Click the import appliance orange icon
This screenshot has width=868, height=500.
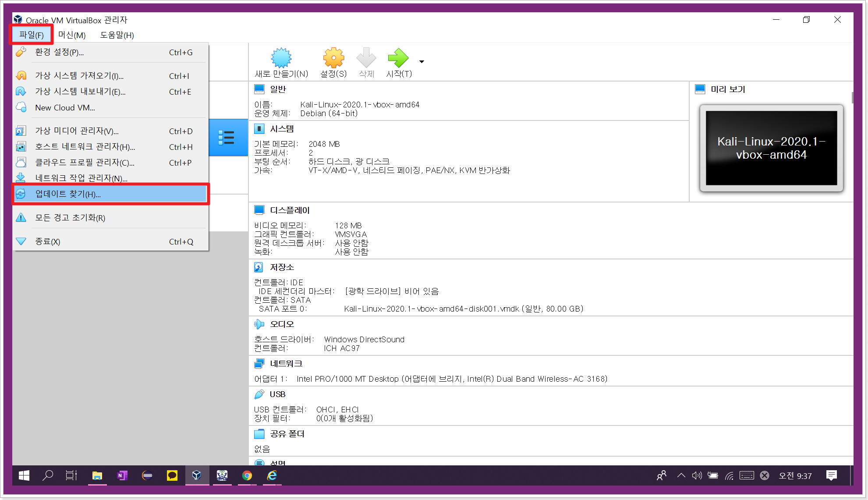(21, 76)
